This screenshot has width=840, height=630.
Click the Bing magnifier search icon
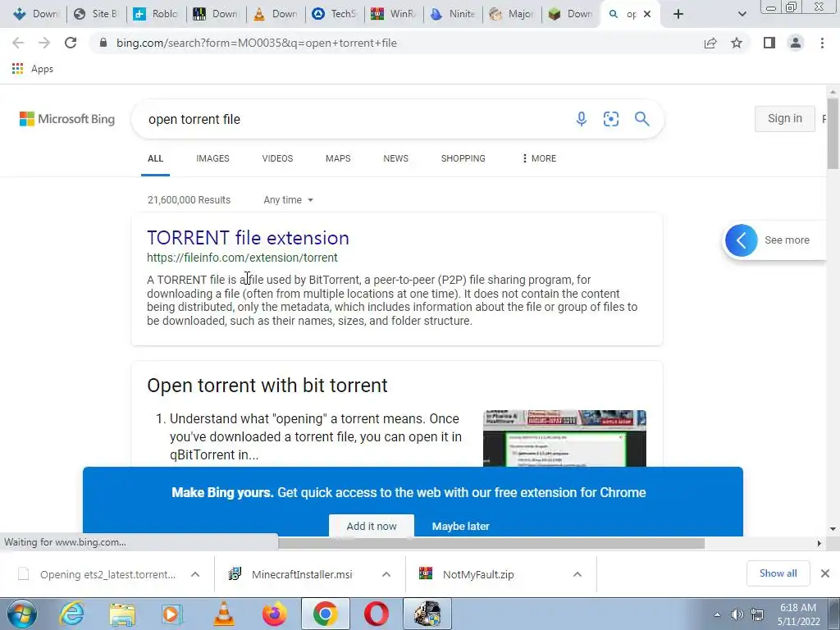[x=641, y=119]
